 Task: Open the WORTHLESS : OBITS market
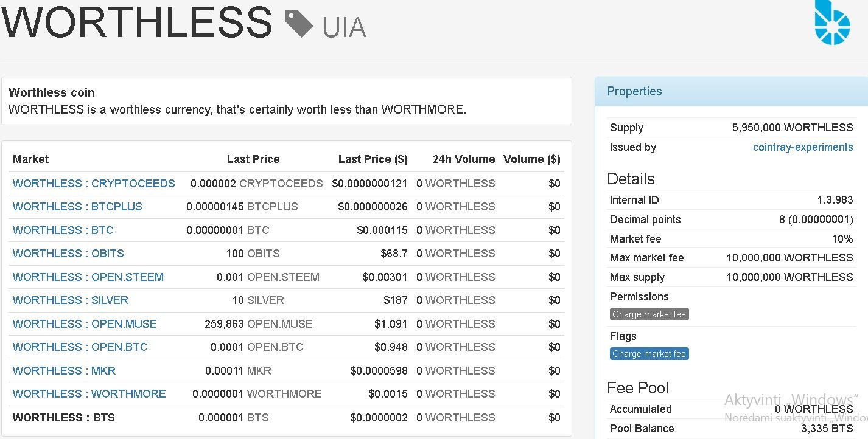point(68,254)
